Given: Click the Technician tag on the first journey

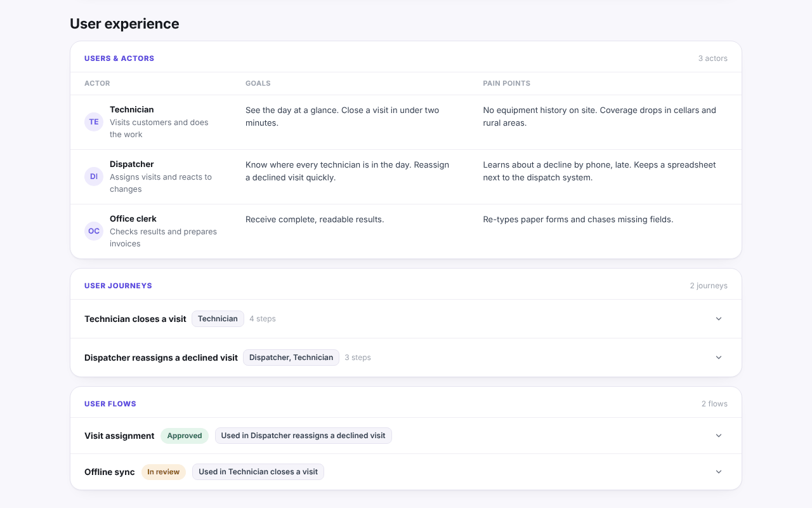Looking at the screenshot, I should point(218,319).
